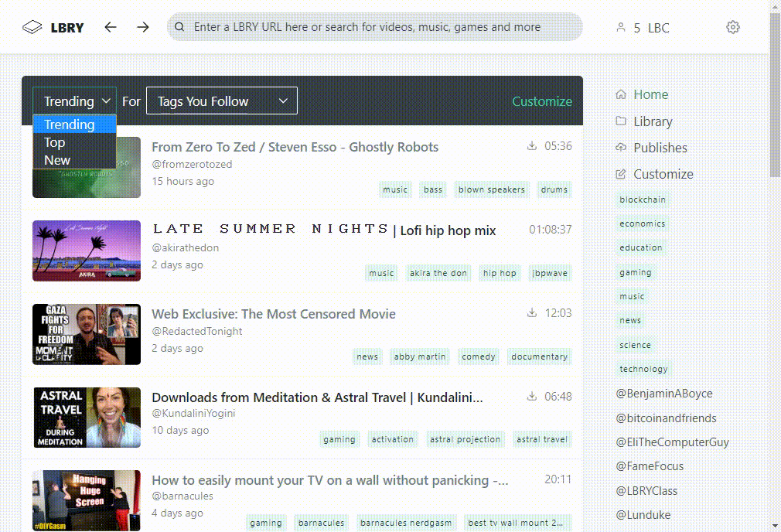Click the LBRY logo icon

pos(32,27)
